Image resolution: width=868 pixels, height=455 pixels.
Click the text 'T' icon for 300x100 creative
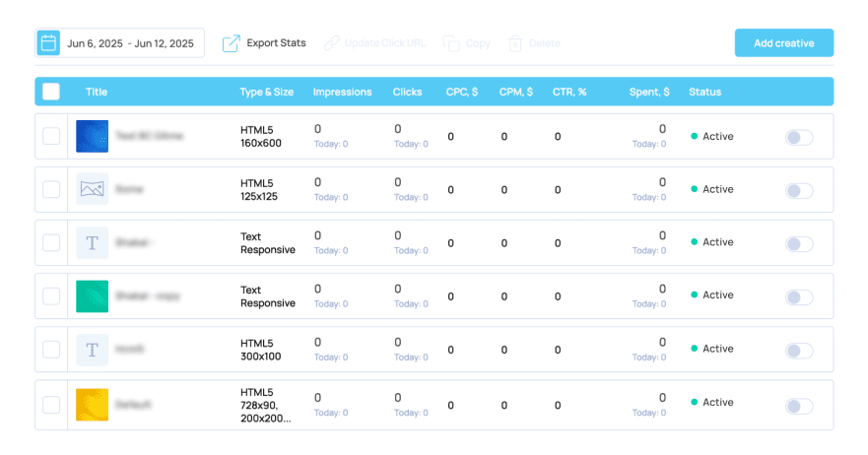tap(92, 349)
